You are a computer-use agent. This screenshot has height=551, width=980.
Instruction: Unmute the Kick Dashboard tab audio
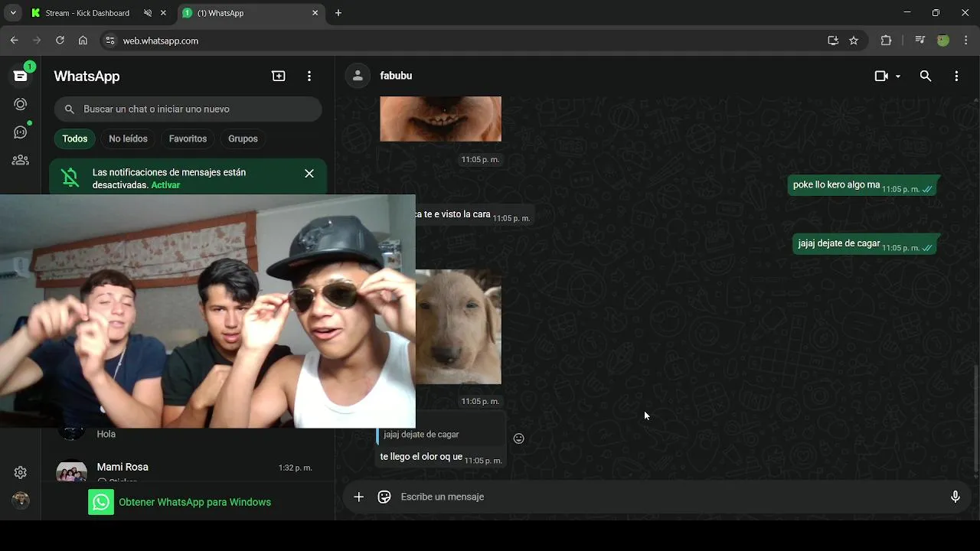coord(148,13)
